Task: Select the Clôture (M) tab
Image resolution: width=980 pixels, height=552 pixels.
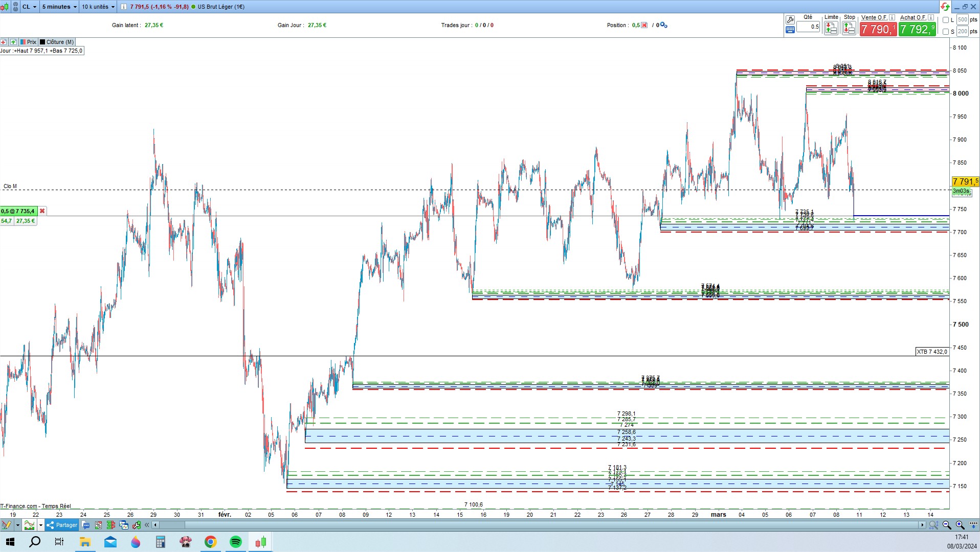Action: 57,42
